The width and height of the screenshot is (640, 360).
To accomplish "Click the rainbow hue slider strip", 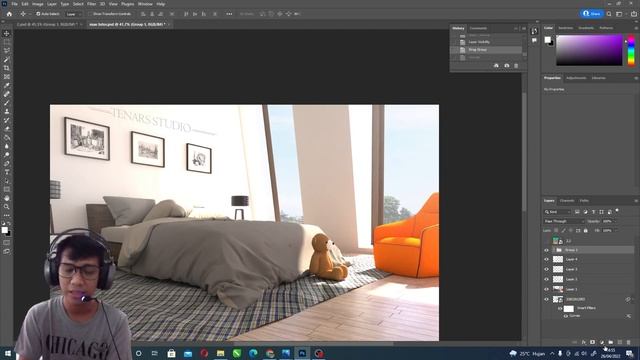I will coord(631,50).
